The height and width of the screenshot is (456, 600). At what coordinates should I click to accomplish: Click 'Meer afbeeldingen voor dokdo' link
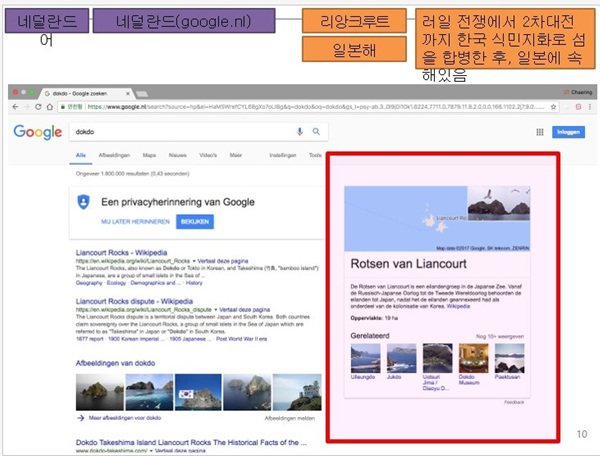pyautogui.click(x=125, y=418)
